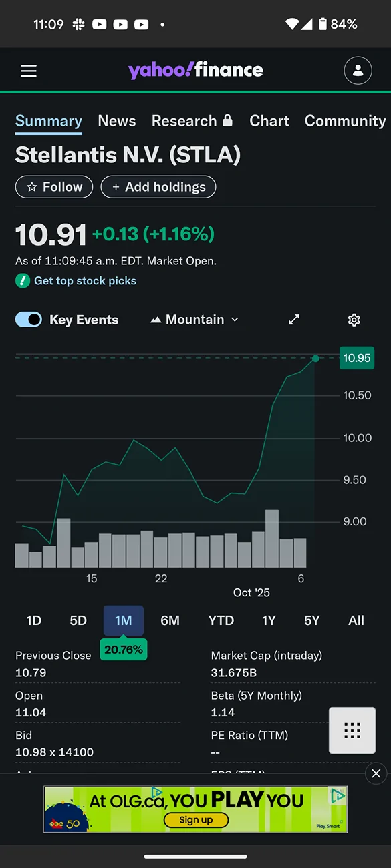The height and width of the screenshot is (868, 391).
Task: Tap the battery indicator in status bar
Action: click(323, 24)
